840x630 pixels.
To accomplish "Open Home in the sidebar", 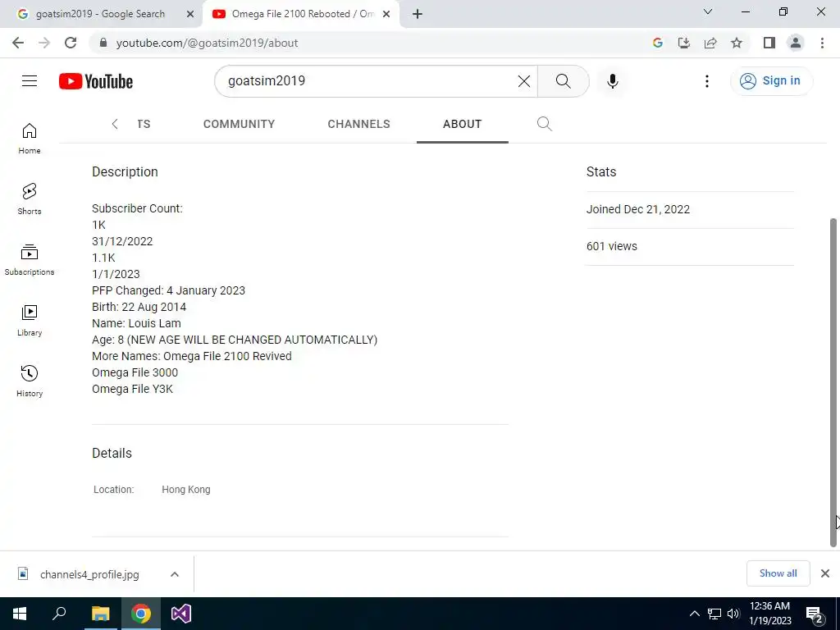I will [x=30, y=138].
